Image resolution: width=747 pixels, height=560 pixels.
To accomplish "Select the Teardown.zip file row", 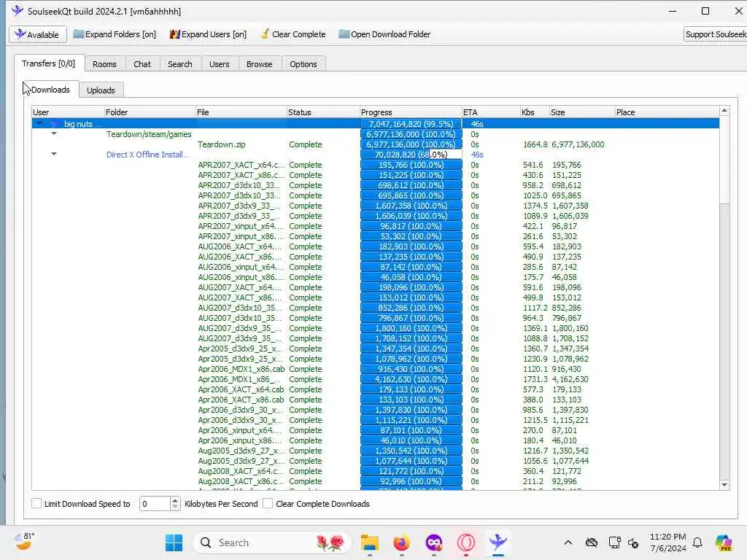I will pos(376,144).
